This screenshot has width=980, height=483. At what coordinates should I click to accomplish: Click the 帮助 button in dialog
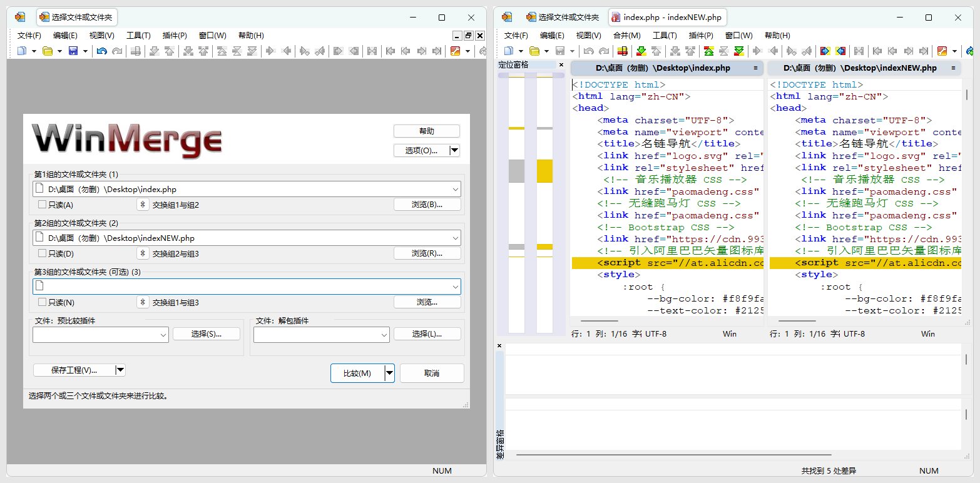click(426, 131)
